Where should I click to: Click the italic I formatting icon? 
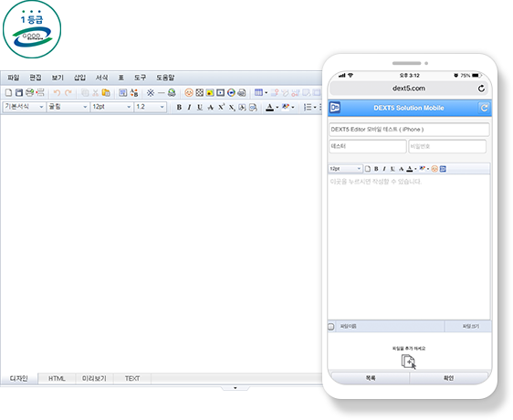pyautogui.click(x=189, y=107)
